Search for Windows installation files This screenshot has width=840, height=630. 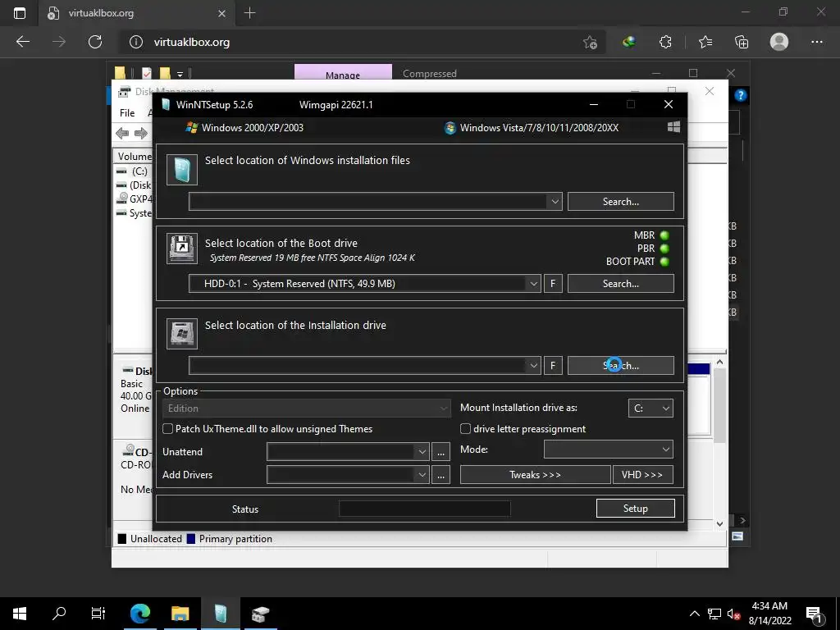(x=620, y=202)
